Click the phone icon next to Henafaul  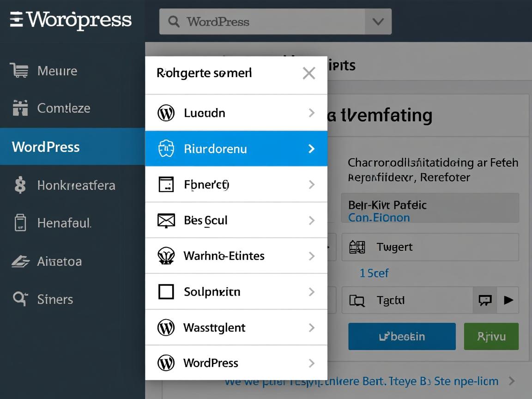(20, 223)
